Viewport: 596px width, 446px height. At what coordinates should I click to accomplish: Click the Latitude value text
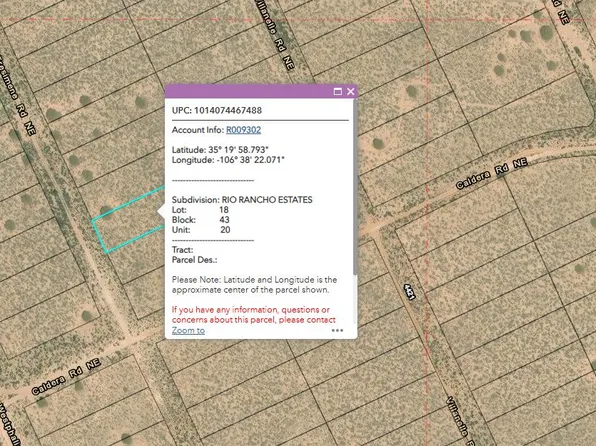pyautogui.click(x=238, y=150)
